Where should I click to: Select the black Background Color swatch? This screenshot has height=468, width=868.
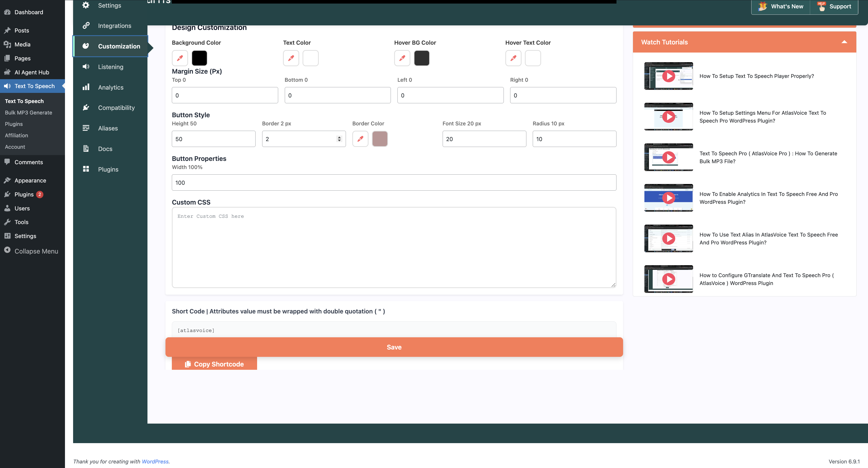pyautogui.click(x=199, y=58)
